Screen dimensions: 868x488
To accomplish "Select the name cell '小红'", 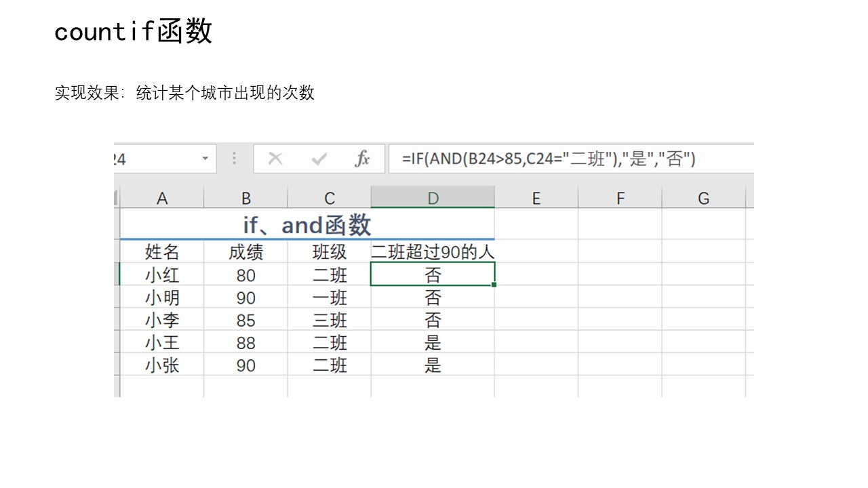I will pyautogui.click(x=162, y=274).
